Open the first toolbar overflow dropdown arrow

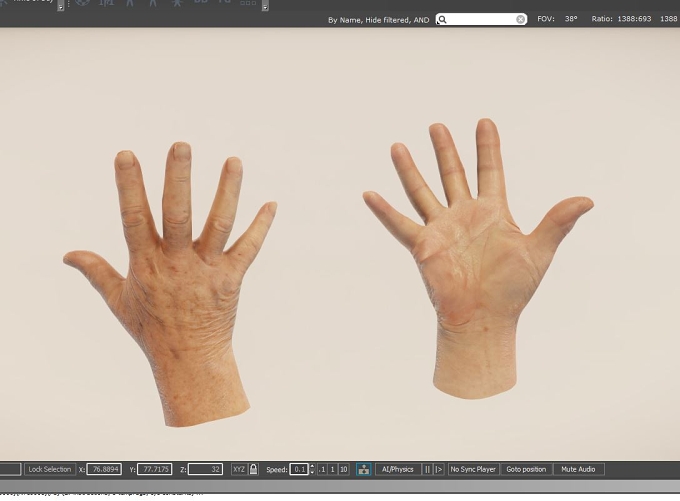[61, 7]
